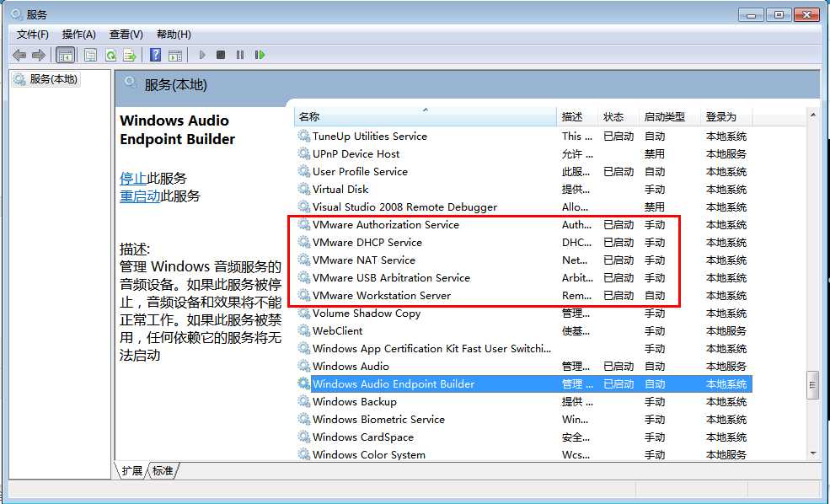Click the Export List toolbar icon
Image resolution: width=830 pixels, height=504 pixels.
130,55
